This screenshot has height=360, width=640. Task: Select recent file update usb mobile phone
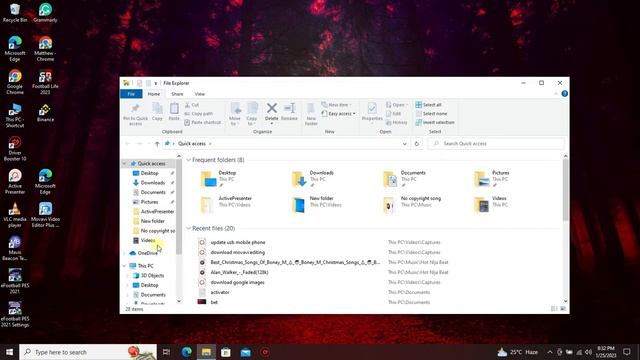pyautogui.click(x=238, y=242)
